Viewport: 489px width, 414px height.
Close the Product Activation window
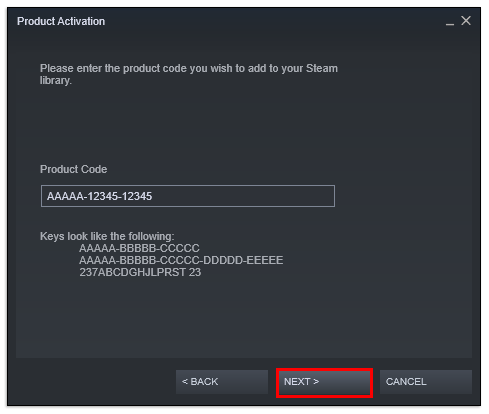(x=466, y=21)
